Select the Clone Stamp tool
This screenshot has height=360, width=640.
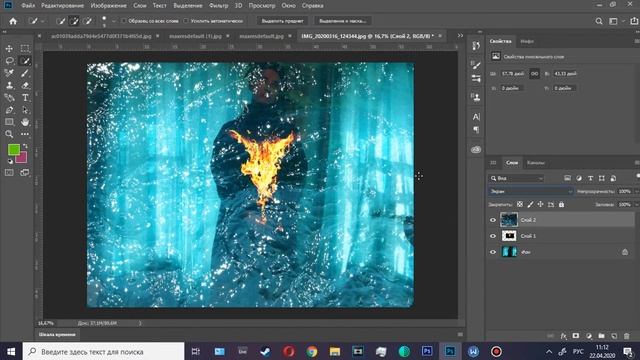pos(9,85)
